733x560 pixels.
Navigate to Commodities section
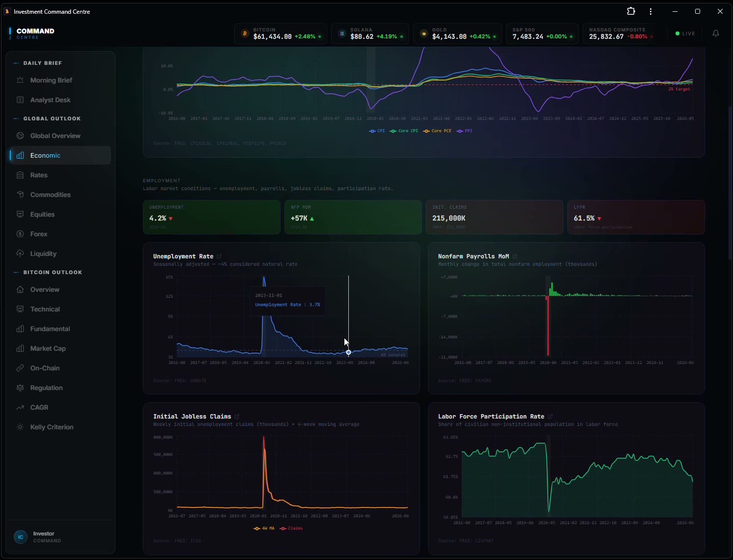60,195
